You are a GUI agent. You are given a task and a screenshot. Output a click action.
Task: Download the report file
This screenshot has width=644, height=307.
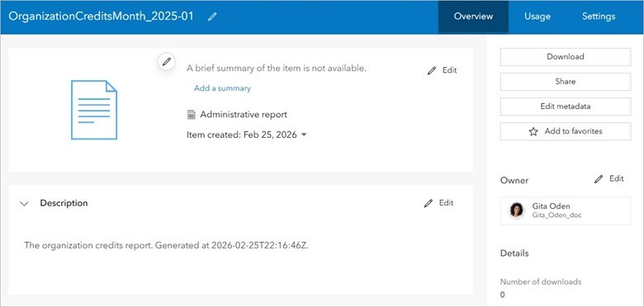pyautogui.click(x=565, y=57)
